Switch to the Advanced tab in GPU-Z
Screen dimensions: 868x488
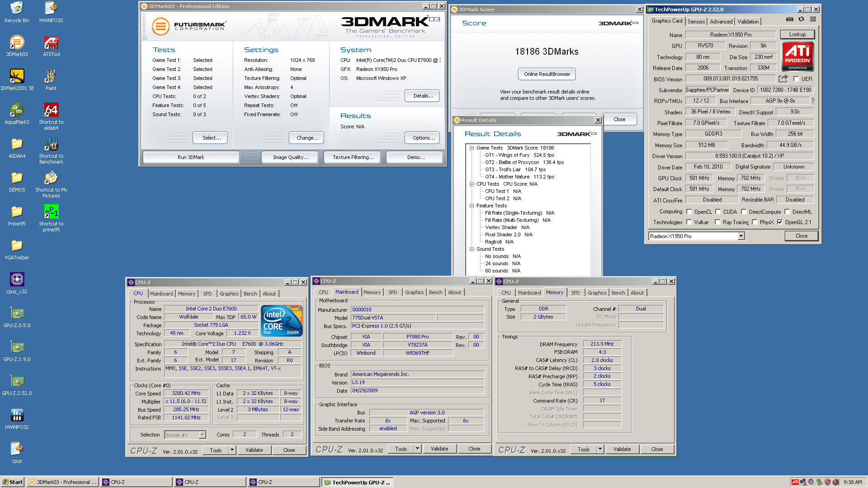pyautogui.click(x=721, y=21)
